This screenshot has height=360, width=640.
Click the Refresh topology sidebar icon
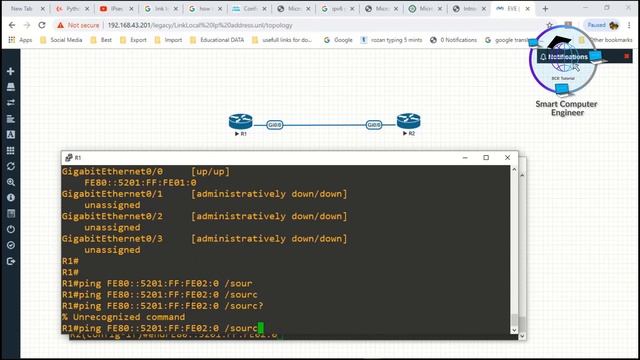click(x=11, y=166)
